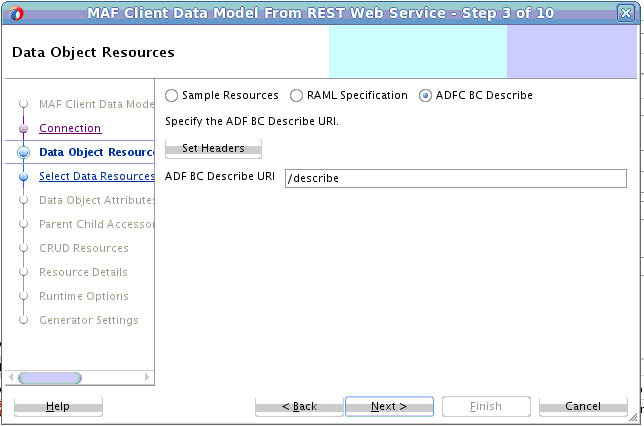The height and width of the screenshot is (426, 644).
Task: Click the 'Runtime Options' step text
Action: point(84,296)
